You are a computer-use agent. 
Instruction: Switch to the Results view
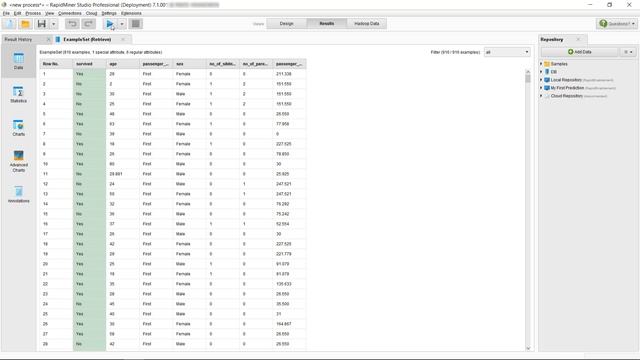click(327, 24)
